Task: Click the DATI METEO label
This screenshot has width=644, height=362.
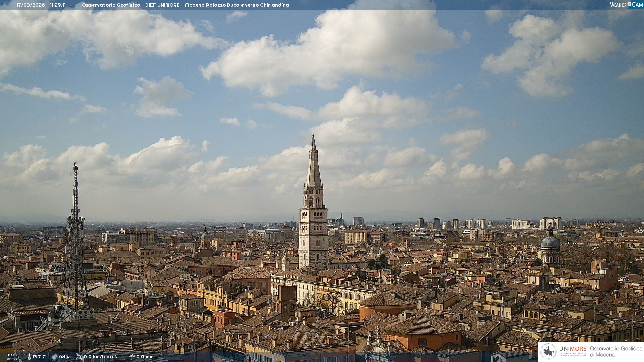Action: pyautogui.click(x=11, y=357)
